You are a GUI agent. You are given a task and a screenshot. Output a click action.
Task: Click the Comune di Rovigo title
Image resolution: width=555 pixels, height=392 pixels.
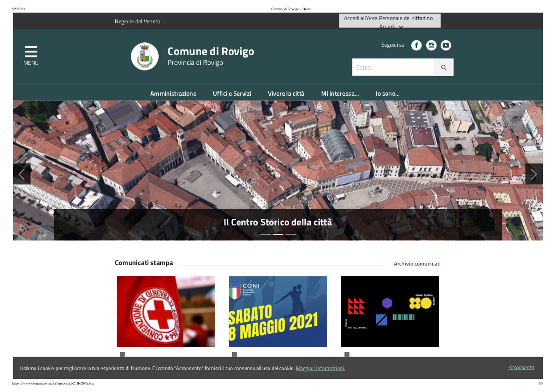[x=211, y=51]
